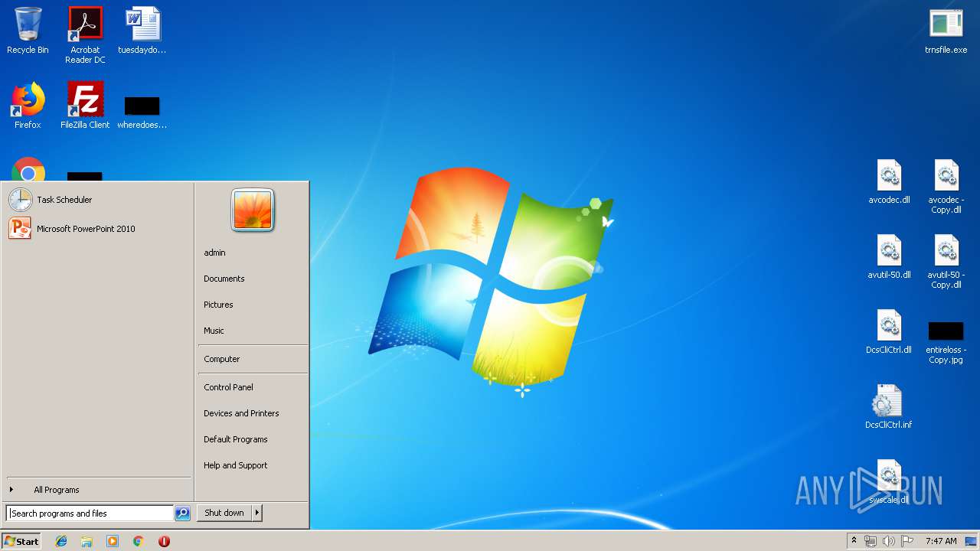Screen dimensions: 980x551
Task: Launch Internet Explorer from the taskbar
Action: coord(61,541)
